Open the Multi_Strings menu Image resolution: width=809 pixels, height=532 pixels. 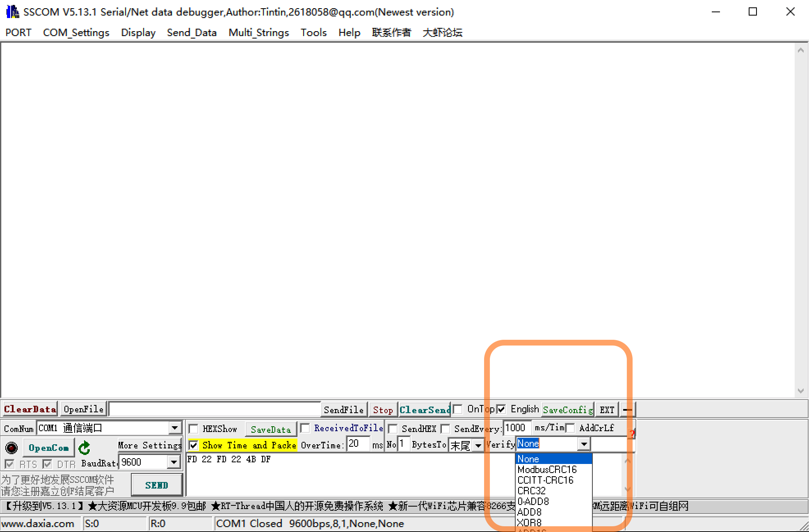[259, 32]
